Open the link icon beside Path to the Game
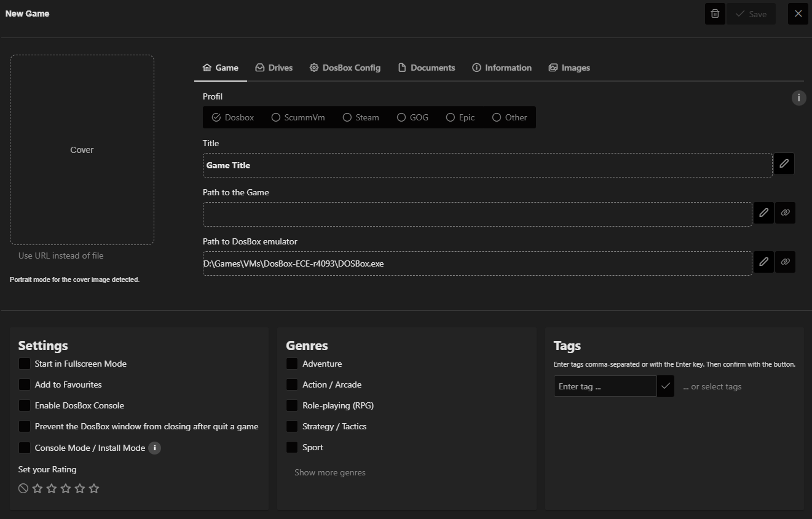The image size is (812, 519). (785, 213)
